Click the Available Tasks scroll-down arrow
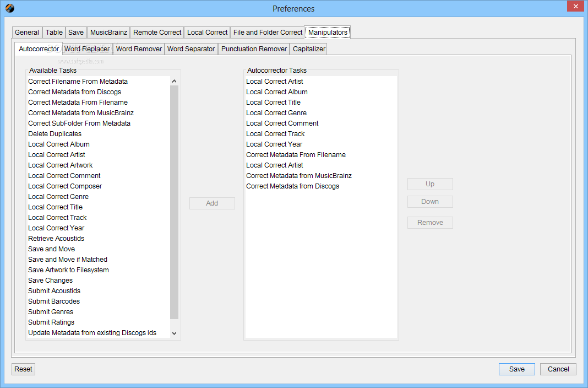588x388 pixels. point(174,333)
